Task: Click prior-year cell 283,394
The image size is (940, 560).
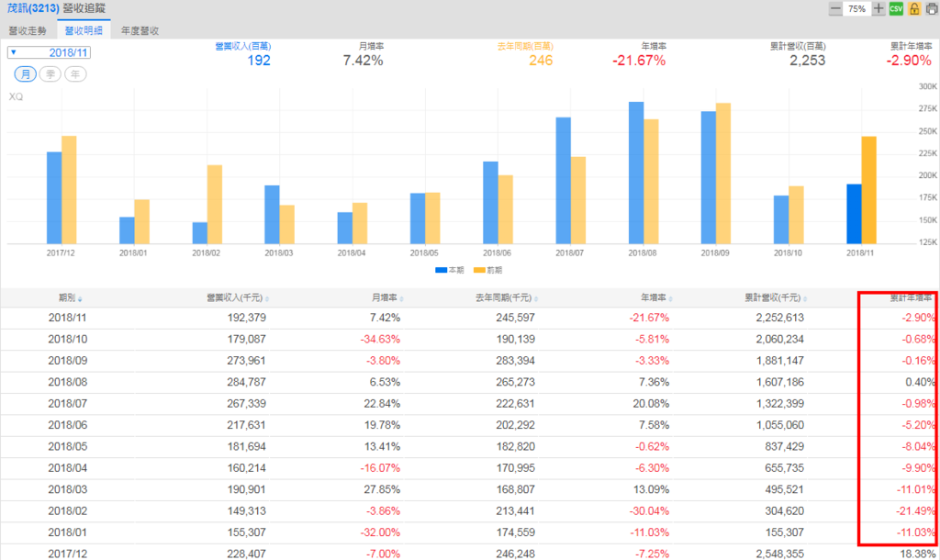Action: tap(516, 361)
